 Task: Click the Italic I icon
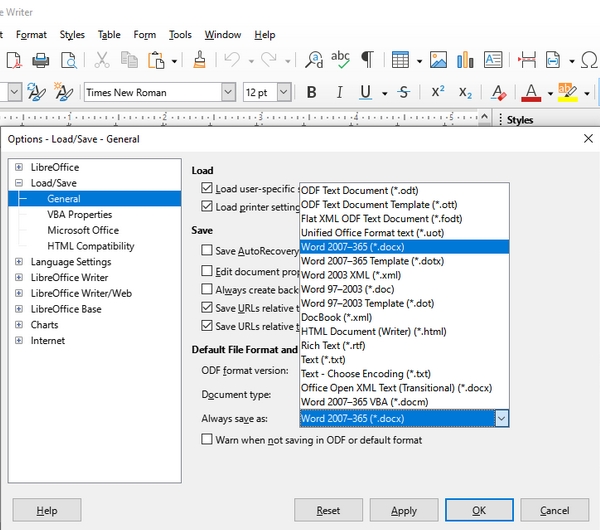click(x=339, y=92)
